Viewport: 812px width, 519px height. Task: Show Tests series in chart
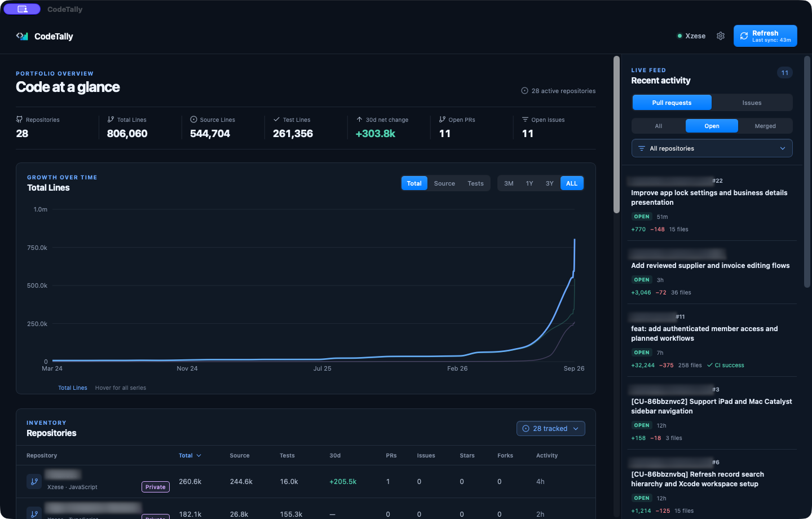475,183
